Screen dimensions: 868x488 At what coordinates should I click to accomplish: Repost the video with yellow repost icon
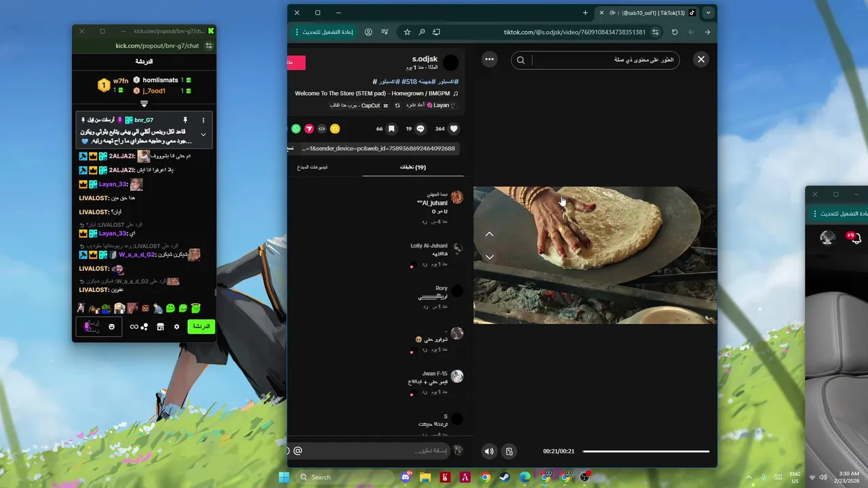point(335,129)
